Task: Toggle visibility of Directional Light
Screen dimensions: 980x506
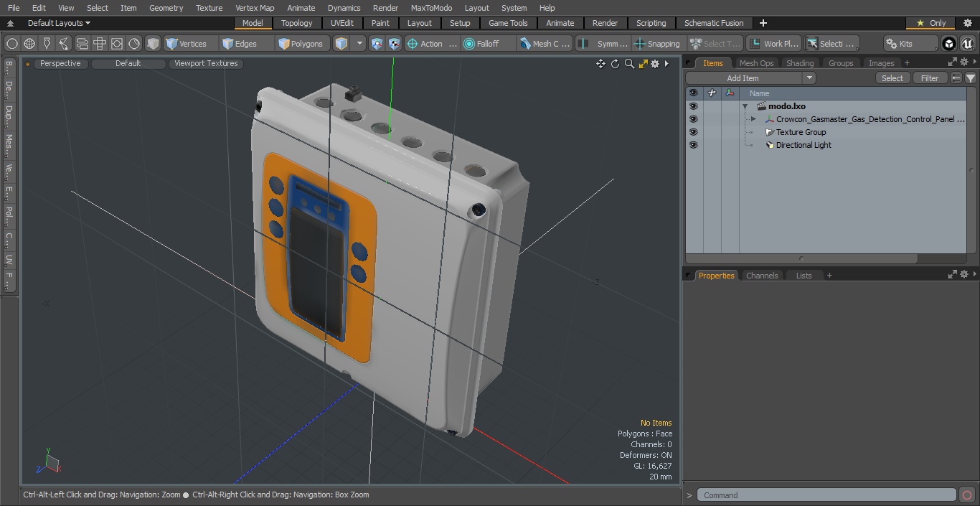Action: pyautogui.click(x=693, y=145)
